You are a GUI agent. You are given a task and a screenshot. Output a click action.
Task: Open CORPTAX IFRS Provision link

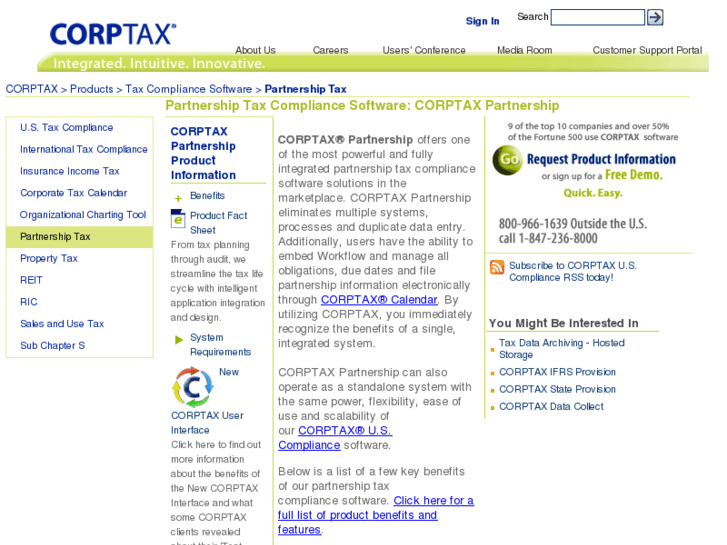[557, 372]
